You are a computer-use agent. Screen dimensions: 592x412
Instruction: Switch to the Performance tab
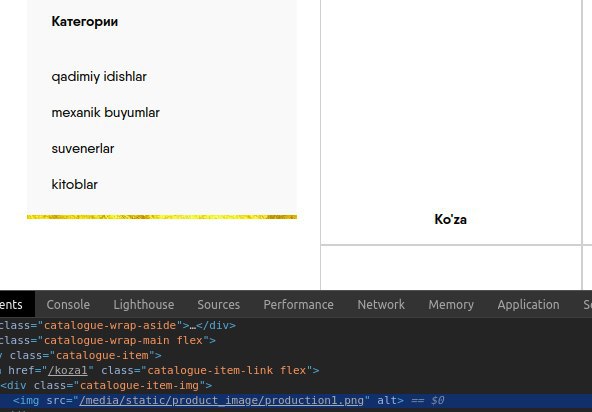pos(298,304)
